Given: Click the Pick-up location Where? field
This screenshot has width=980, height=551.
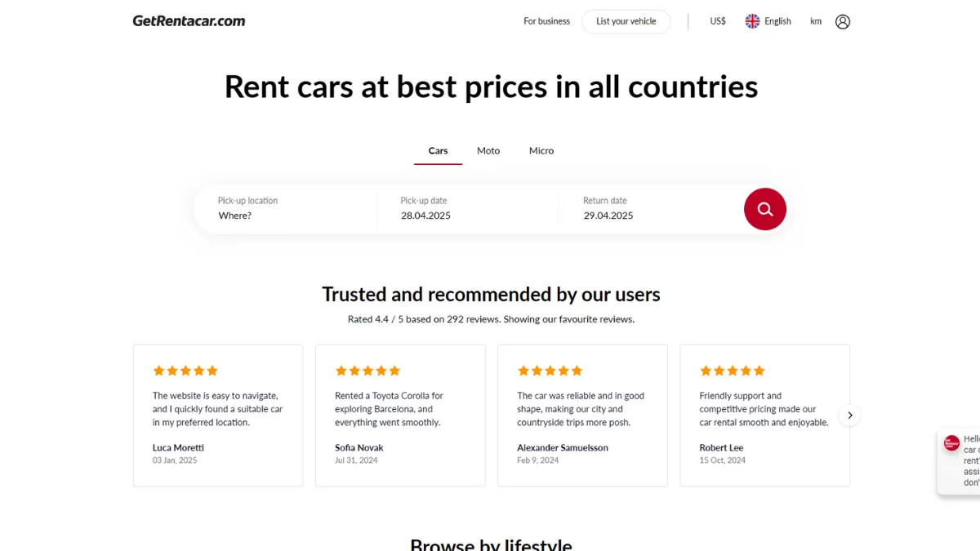Looking at the screenshot, I should click(286, 209).
